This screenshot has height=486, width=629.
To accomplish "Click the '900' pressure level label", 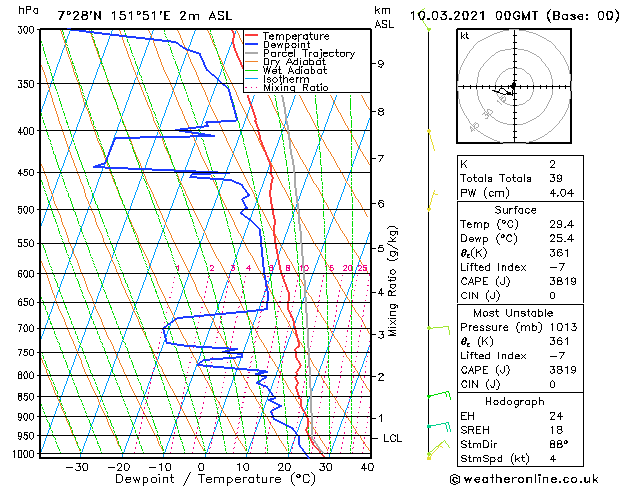I will pos(28,417).
